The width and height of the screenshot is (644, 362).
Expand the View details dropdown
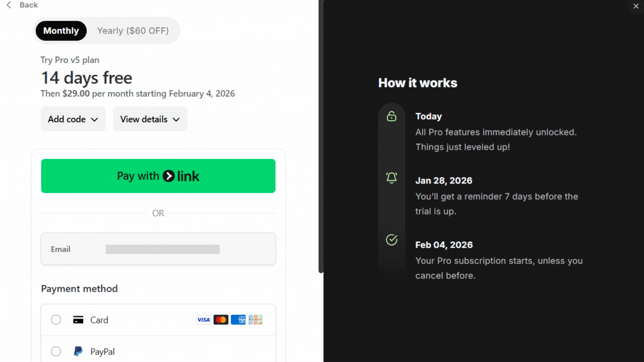pos(150,119)
